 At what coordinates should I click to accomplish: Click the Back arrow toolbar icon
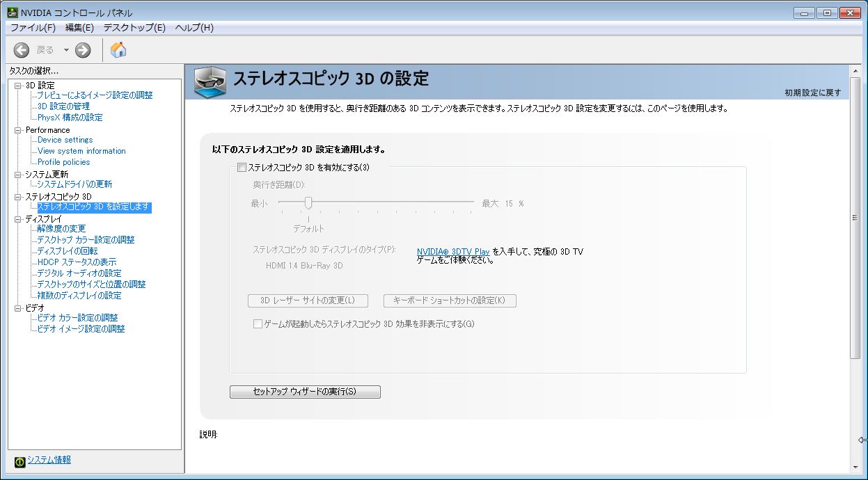point(22,49)
